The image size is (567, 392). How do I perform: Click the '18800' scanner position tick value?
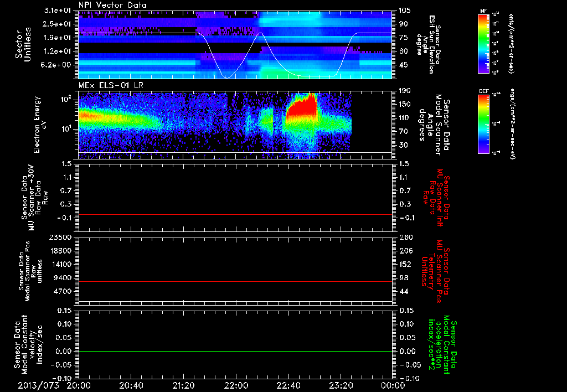(60, 251)
